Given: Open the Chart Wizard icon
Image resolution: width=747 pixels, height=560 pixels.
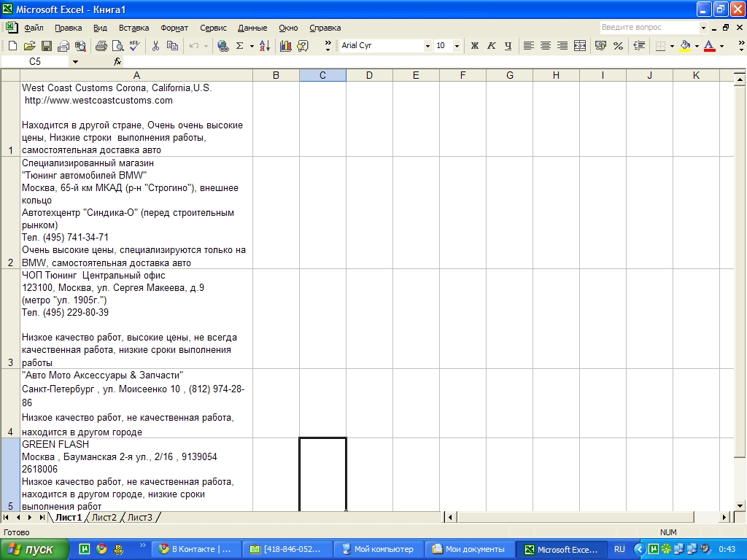Looking at the screenshot, I should (285, 46).
